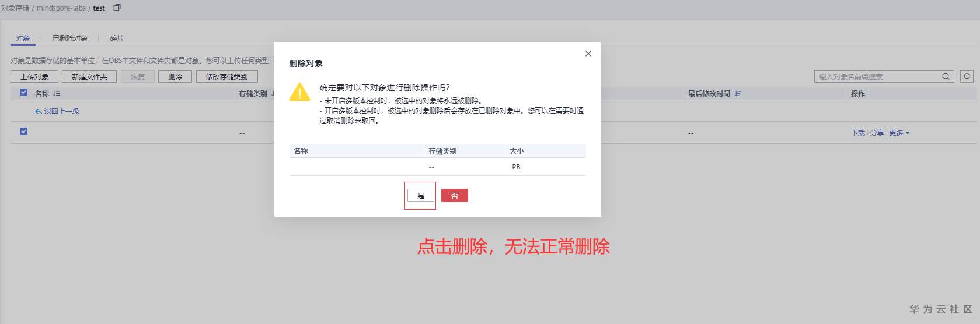Image resolution: width=980 pixels, height=324 pixels.
Task: Cancel deletion with the 否 button
Action: point(455,196)
